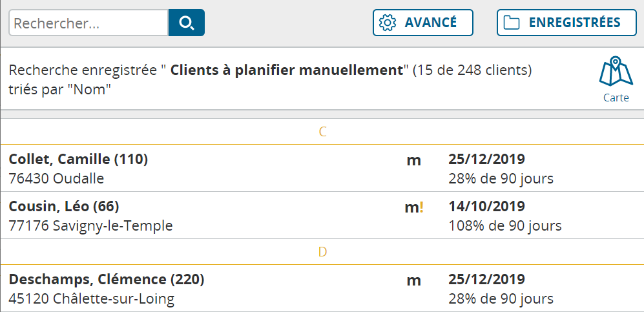Click the address 77176 Savigny-le-Temple

tap(91, 226)
